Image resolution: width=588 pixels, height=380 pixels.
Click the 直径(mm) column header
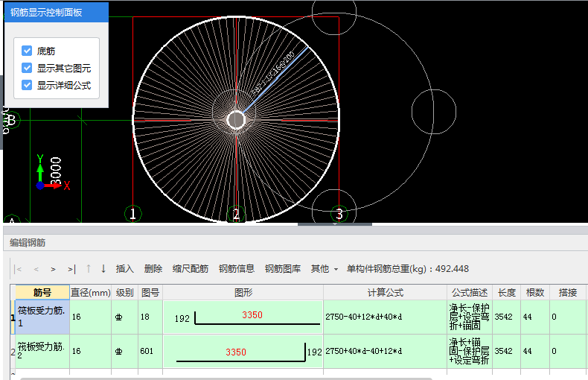tap(90, 293)
